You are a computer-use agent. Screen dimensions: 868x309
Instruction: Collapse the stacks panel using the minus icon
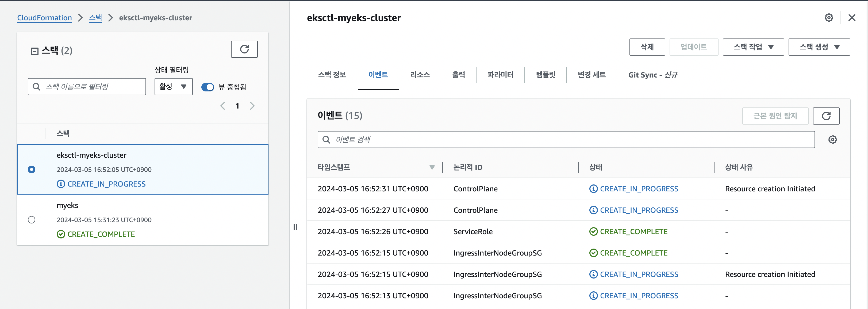(34, 51)
